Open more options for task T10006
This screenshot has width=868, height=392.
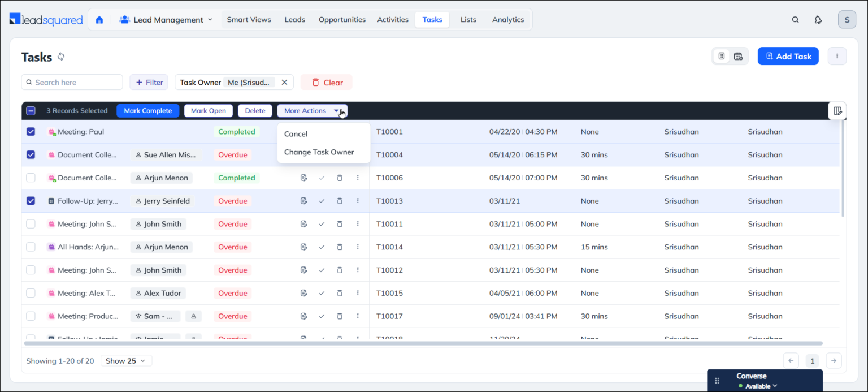tap(358, 178)
